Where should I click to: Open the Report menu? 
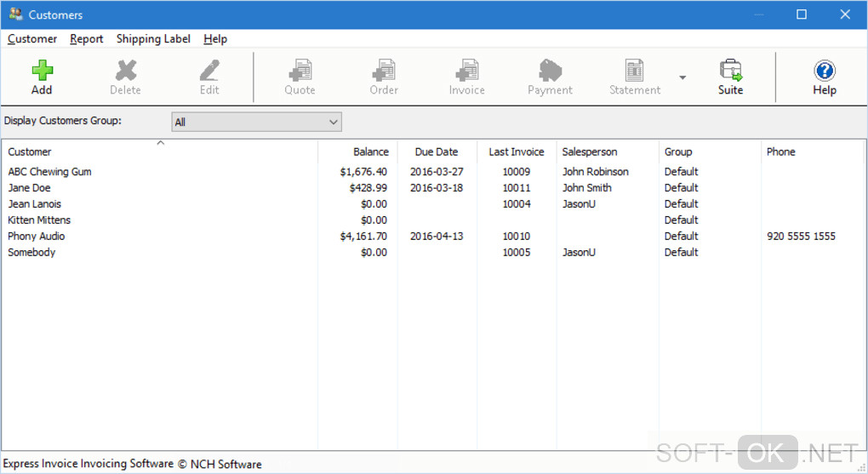pyautogui.click(x=86, y=39)
